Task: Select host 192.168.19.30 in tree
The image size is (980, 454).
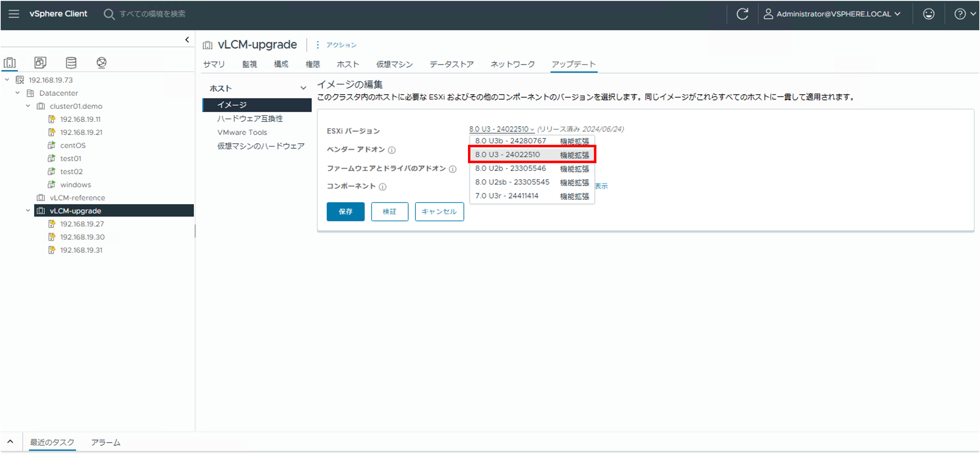Action: coord(82,237)
